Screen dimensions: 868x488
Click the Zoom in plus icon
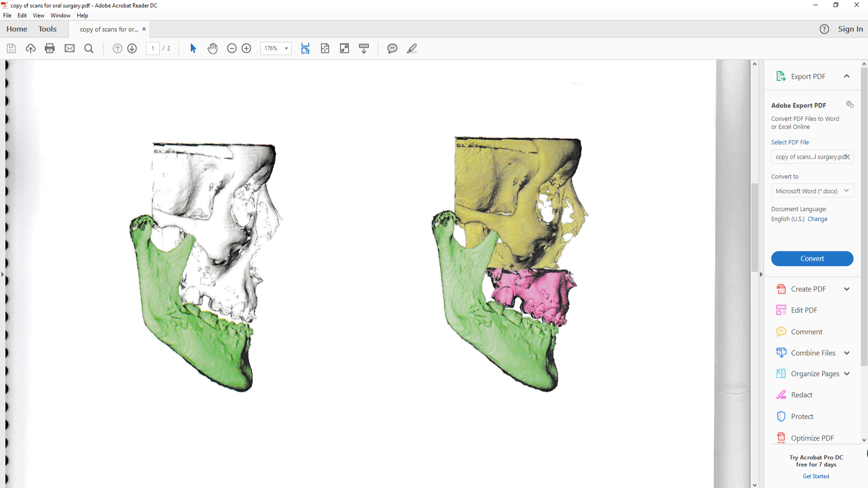(246, 48)
